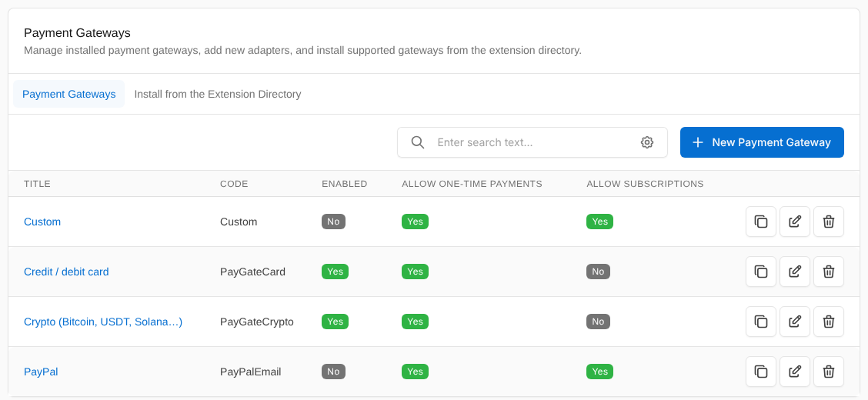Click Credit card row's Subscriptions No badge
This screenshot has width=868, height=400.
coord(599,272)
